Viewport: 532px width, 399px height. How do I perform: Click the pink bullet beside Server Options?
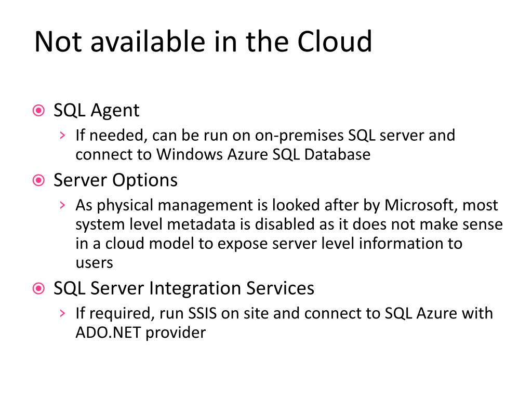tap(38, 180)
